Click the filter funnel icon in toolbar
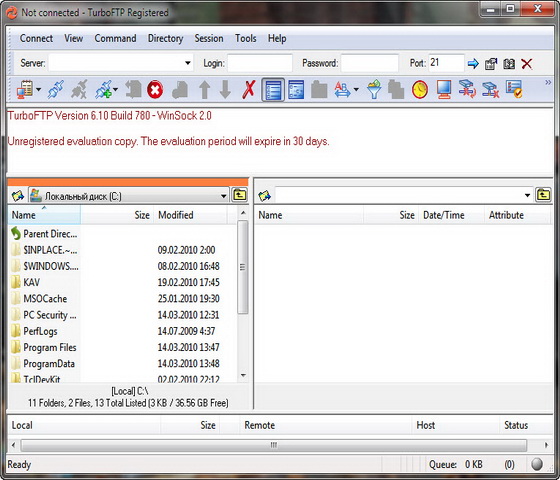The height and width of the screenshot is (480, 560). coord(374,90)
